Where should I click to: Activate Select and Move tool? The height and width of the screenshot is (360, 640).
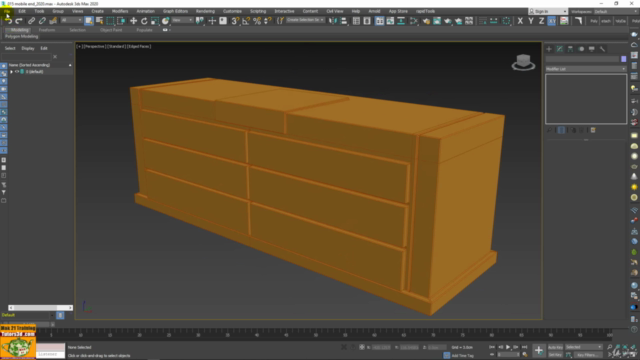pos(133,21)
